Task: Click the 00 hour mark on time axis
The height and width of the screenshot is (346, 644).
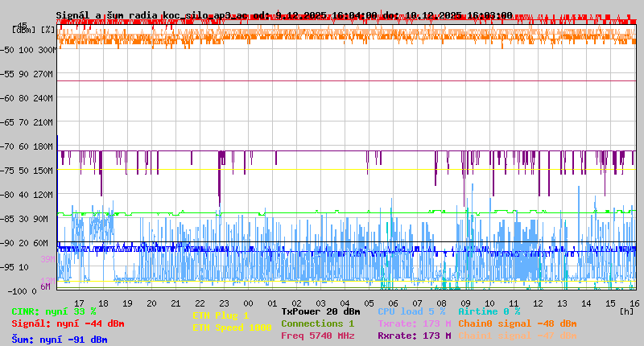Action: (250, 303)
